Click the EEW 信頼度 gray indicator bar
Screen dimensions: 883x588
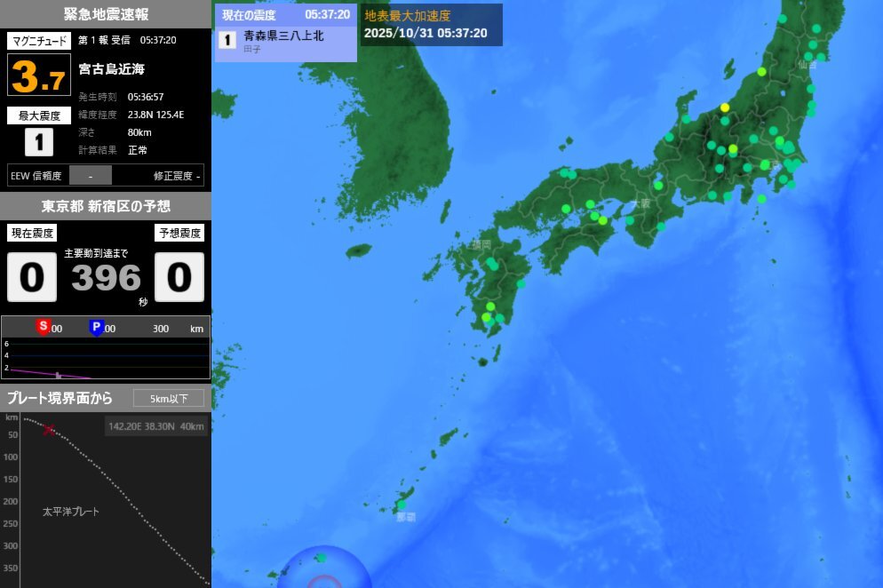(x=90, y=176)
